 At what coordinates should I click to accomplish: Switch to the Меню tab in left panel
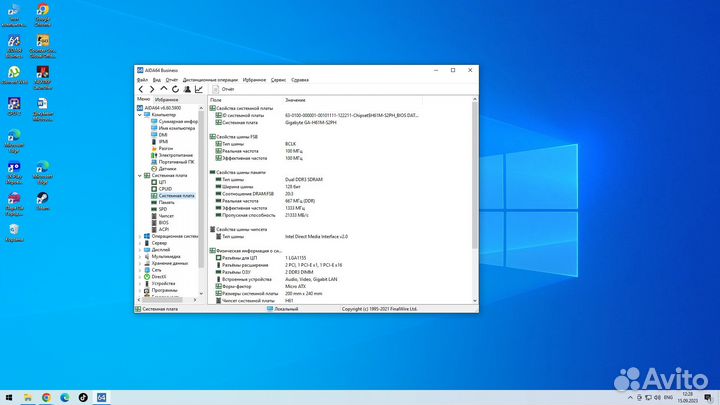coord(143,99)
